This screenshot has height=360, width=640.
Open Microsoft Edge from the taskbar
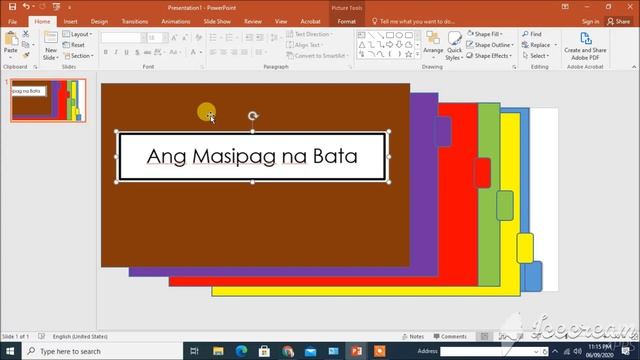tap(241, 351)
